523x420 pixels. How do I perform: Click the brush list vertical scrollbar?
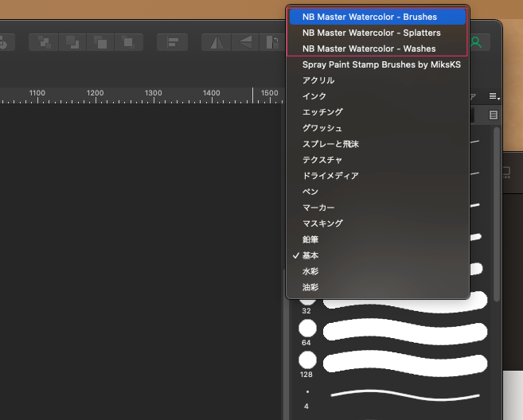(498, 215)
